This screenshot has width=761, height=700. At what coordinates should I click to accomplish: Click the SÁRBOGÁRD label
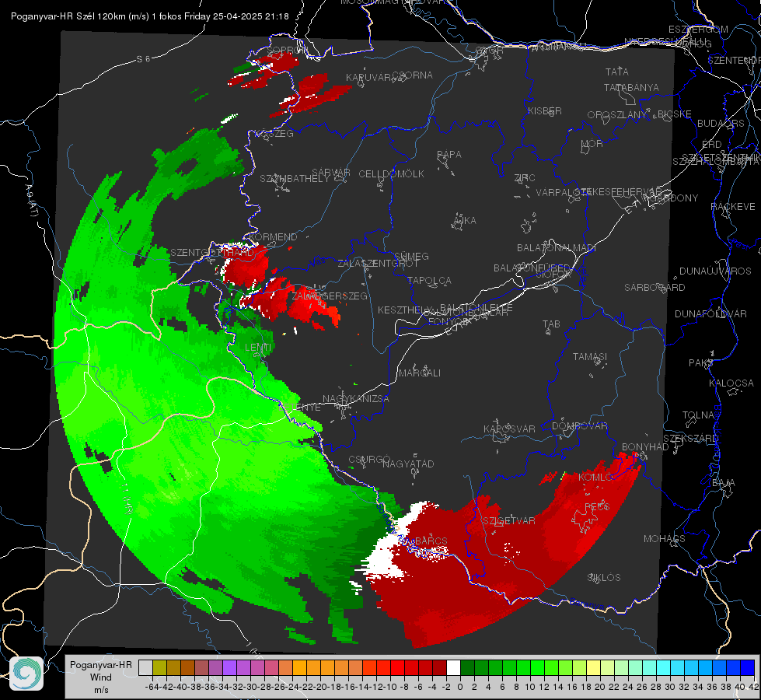[655, 288]
